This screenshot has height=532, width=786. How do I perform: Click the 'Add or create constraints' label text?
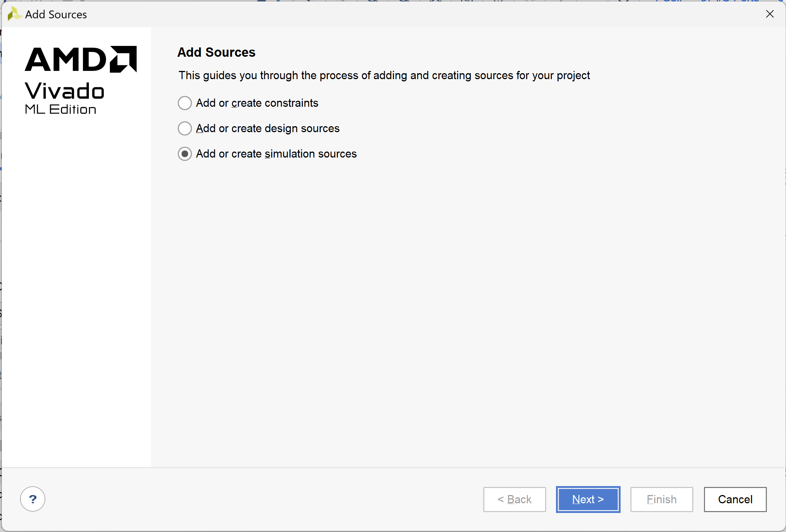click(x=257, y=103)
